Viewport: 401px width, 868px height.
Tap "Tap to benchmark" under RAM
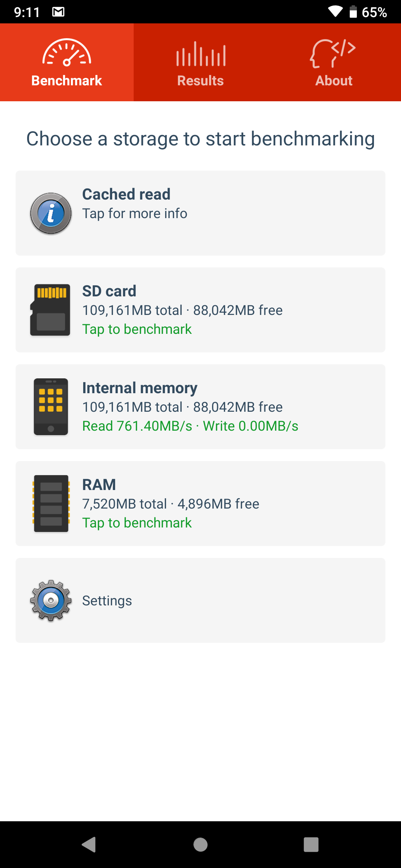pyautogui.click(x=137, y=523)
